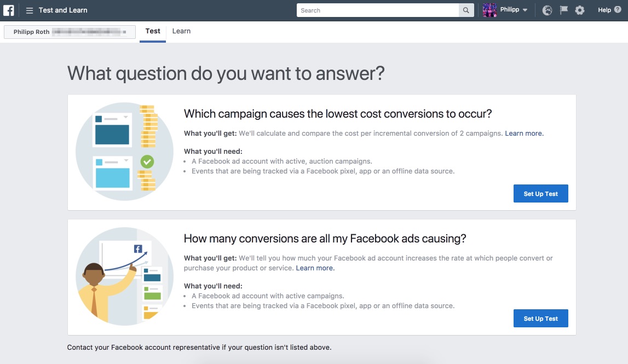Open the settings gear icon

[580, 10]
